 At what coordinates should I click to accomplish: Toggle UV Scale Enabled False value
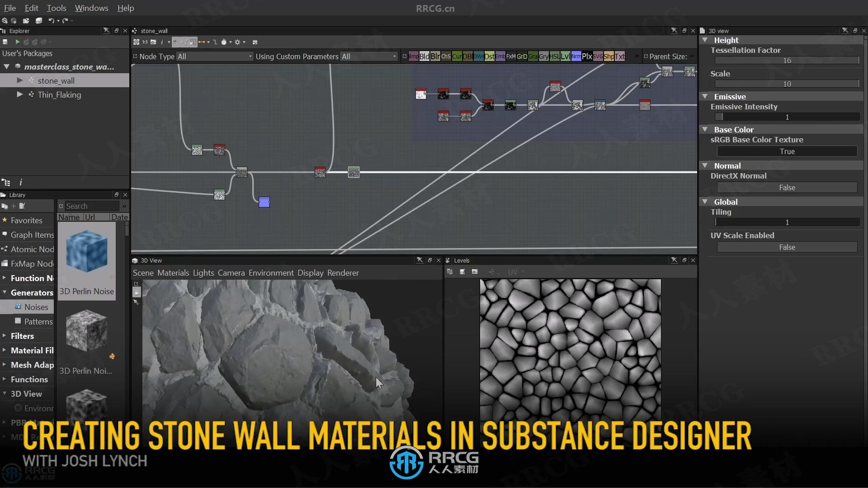pos(787,247)
